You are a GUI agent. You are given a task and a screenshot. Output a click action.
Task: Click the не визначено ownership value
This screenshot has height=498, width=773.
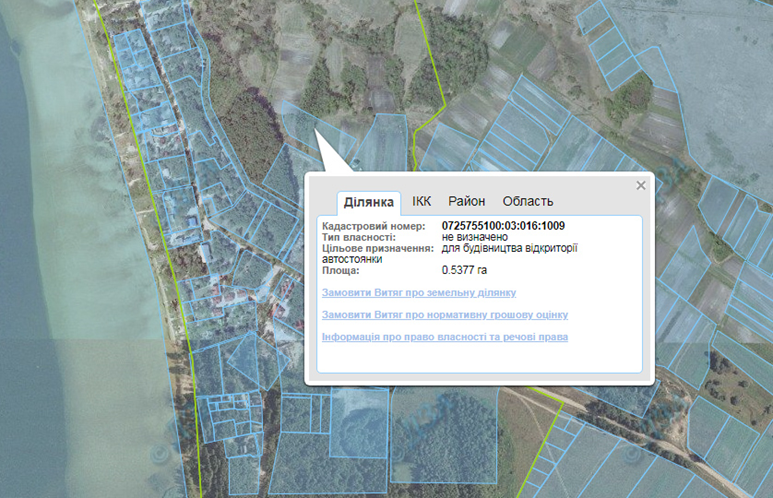[475, 237]
